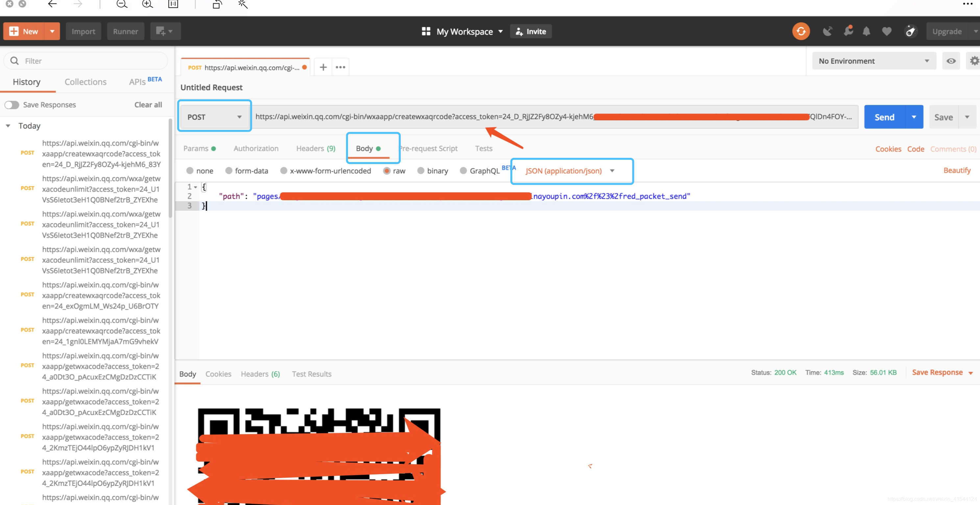Open the three-dot more menu at top right
This screenshot has width=980, height=505.
[968, 4]
